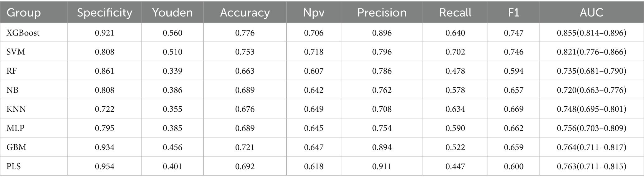Click the Youden column header

pos(172,12)
